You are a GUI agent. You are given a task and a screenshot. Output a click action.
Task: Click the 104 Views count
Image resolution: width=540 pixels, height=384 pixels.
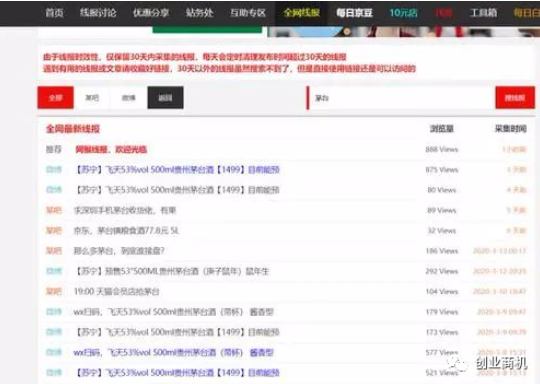(442, 292)
